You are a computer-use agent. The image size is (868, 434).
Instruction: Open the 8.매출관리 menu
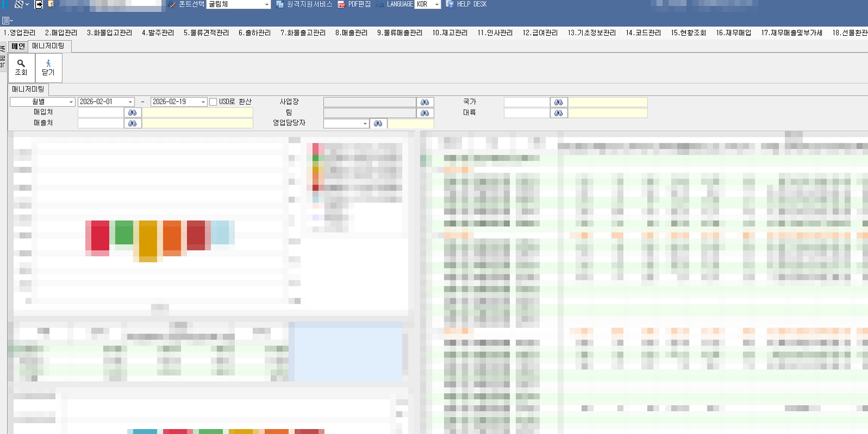[351, 33]
